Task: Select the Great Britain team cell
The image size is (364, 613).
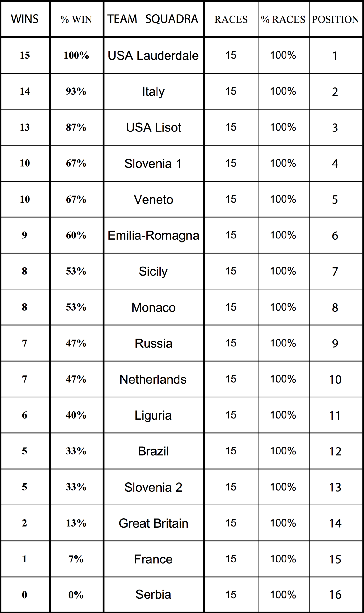Action: (x=154, y=523)
